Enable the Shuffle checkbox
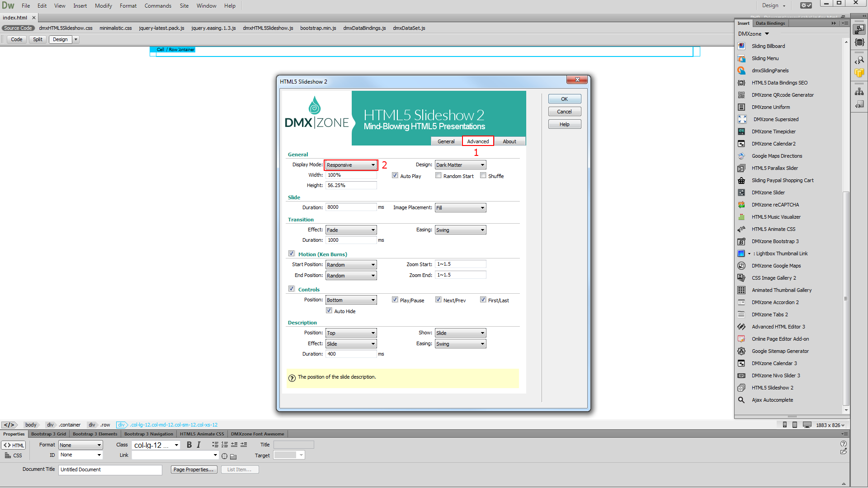The image size is (868, 488). point(483,175)
